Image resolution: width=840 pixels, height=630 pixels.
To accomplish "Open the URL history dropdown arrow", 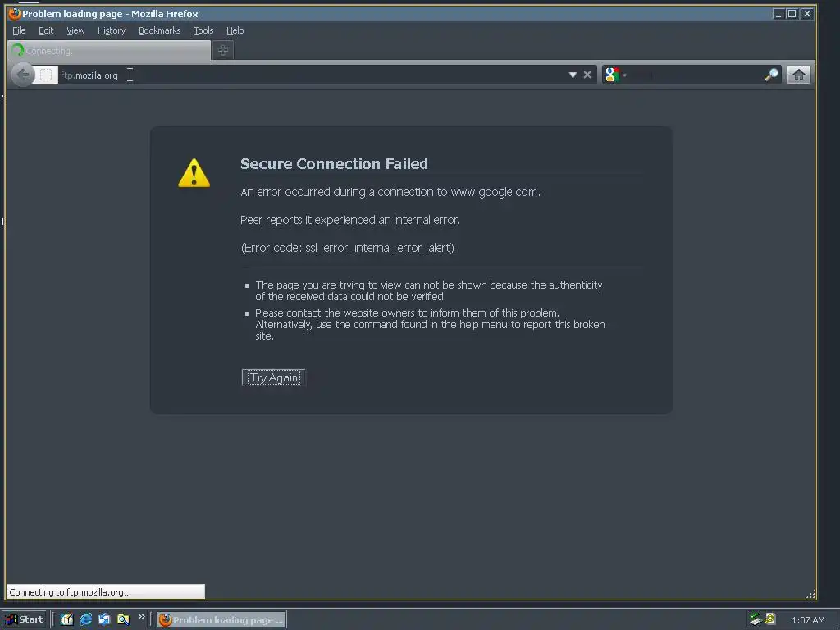I will click(x=572, y=75).
